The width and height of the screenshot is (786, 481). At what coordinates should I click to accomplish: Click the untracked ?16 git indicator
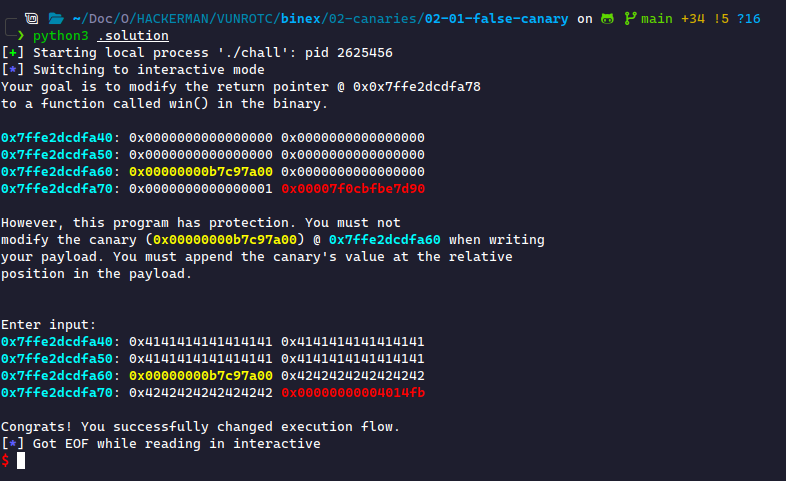point(749,19)
